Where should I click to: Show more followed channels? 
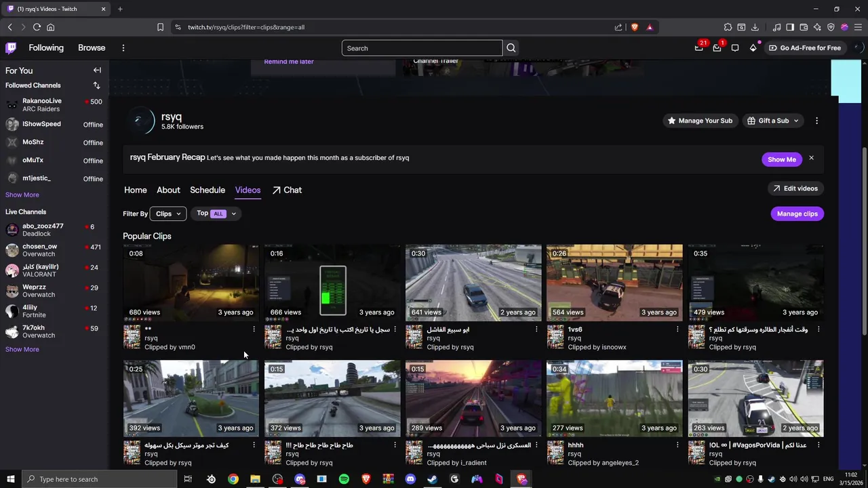pos(22,195)
